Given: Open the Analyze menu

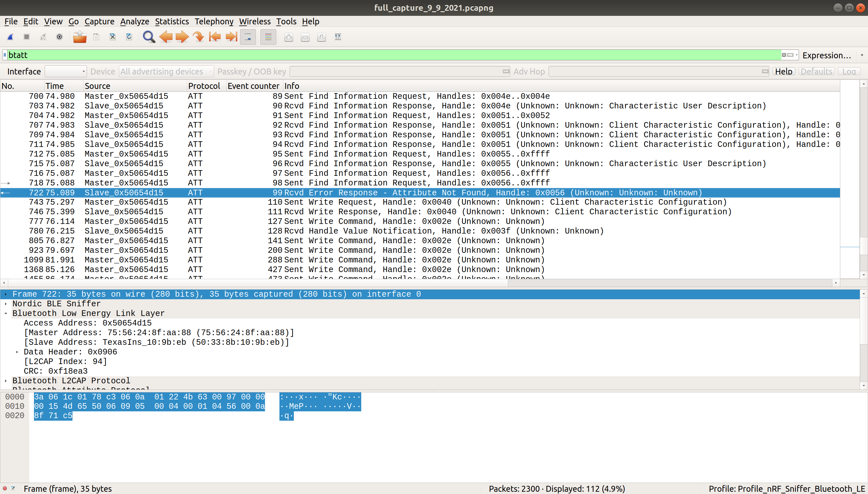Looking at the screenshot, I should coord(135,22).
